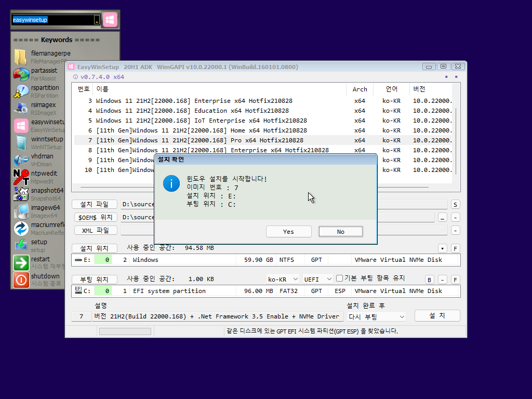Click the green restart arrow icon
532x399 pixels.
tap(21, 262)
